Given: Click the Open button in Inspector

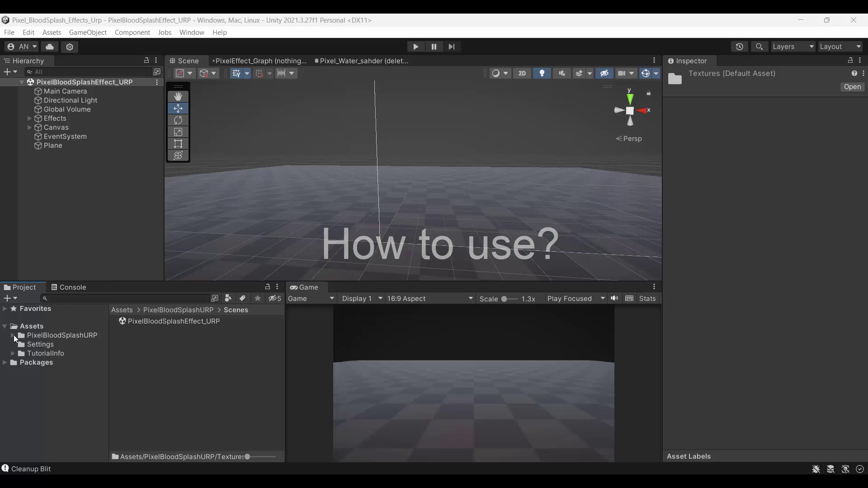Looking at the screenshot, I should [852, 87].
